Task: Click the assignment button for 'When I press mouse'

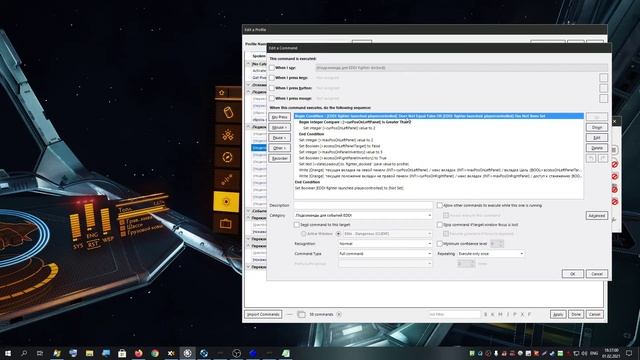Action: 603,98
